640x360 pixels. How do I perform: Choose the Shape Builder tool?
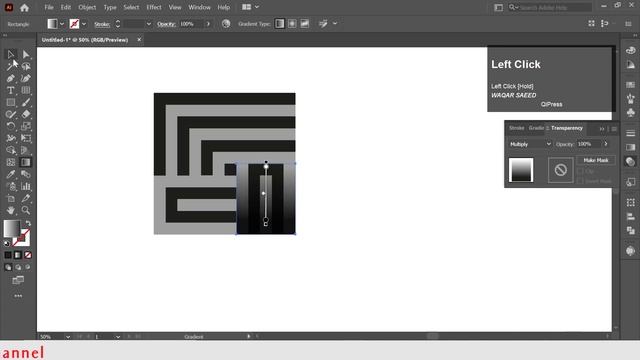click(11, 150)
